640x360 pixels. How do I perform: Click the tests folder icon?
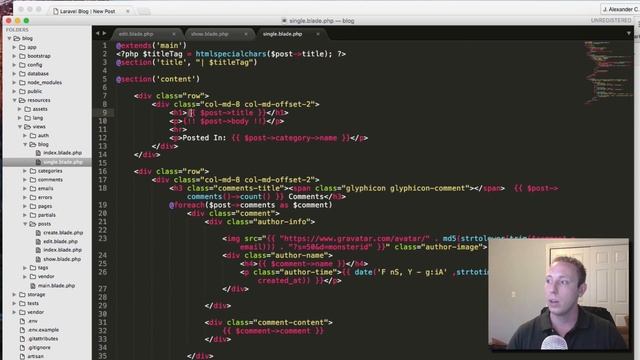22,303
